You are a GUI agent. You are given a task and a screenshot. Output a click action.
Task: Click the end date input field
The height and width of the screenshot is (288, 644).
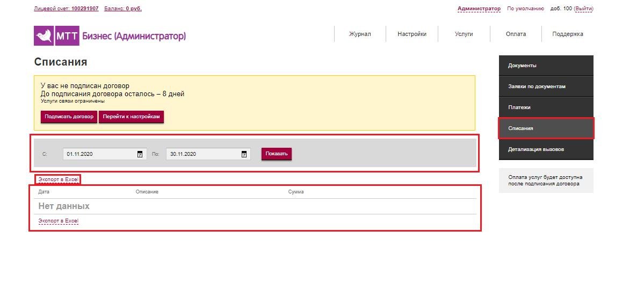point(208,154)
